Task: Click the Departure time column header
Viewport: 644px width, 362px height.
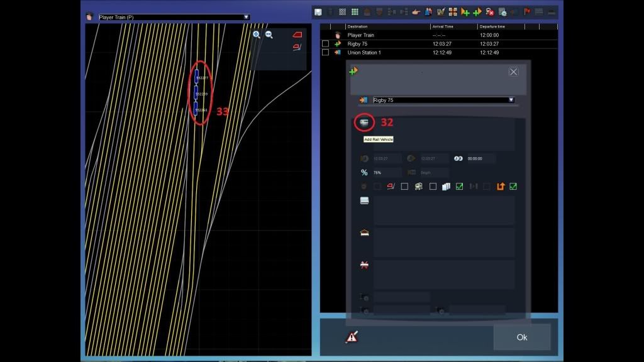Action: (x=492, y=26)
